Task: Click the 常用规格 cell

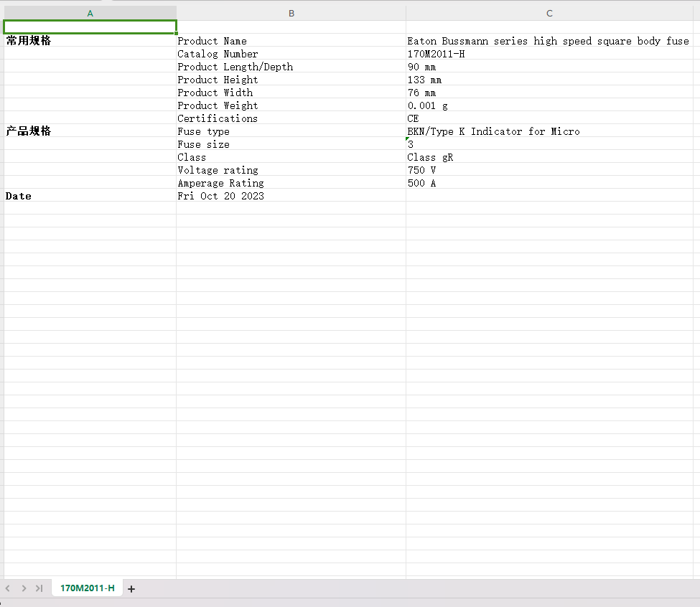Action: 90,41
